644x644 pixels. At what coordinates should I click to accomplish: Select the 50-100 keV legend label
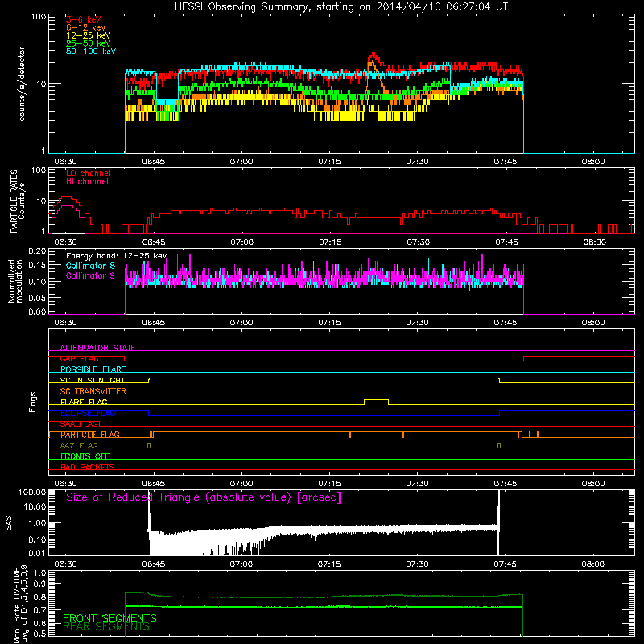click(x=91, y=52)
